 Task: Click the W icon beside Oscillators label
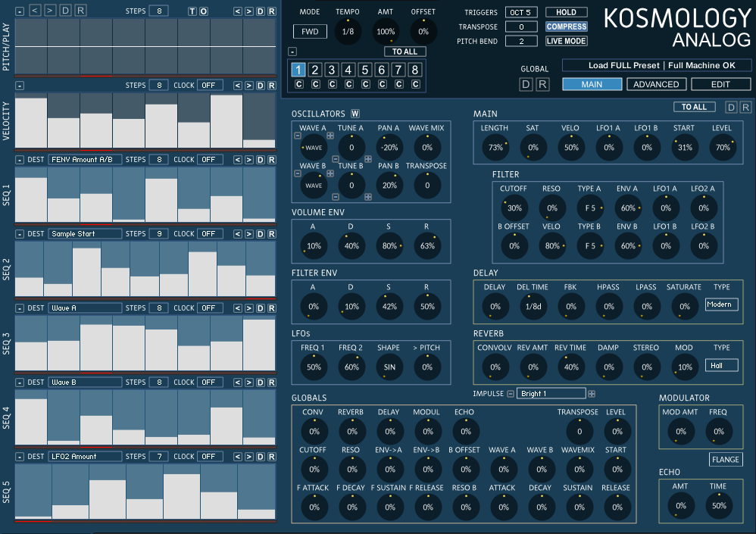(x=355, y=114)
